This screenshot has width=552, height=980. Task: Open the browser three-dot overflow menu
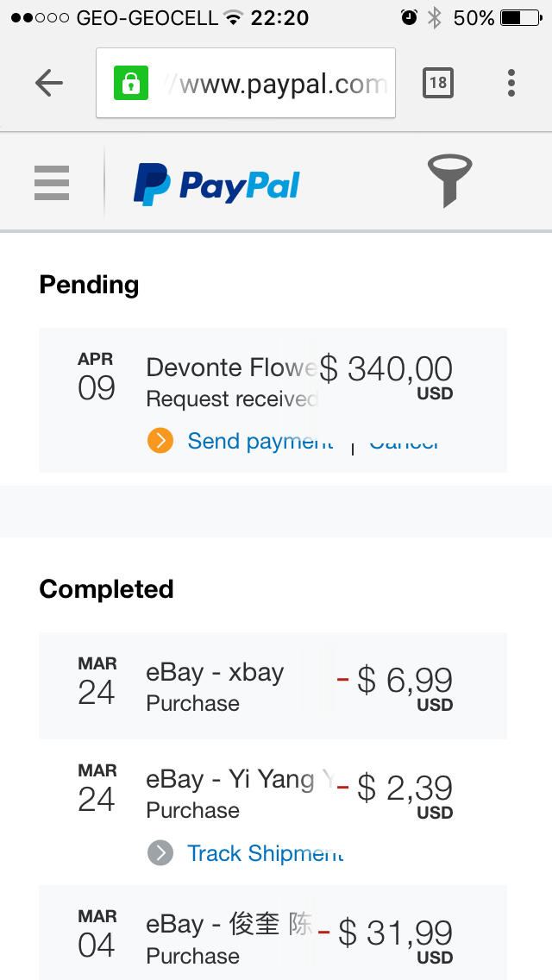click(x=511, y=83)
